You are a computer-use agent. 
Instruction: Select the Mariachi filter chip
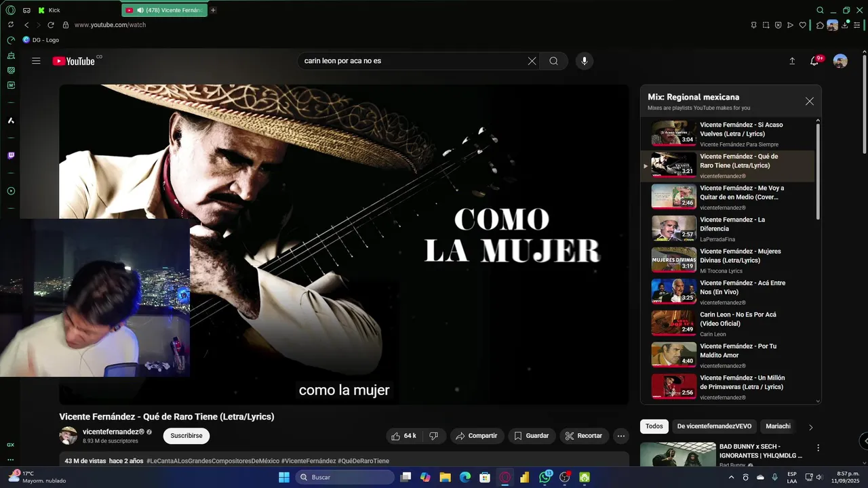coord(778,426)
